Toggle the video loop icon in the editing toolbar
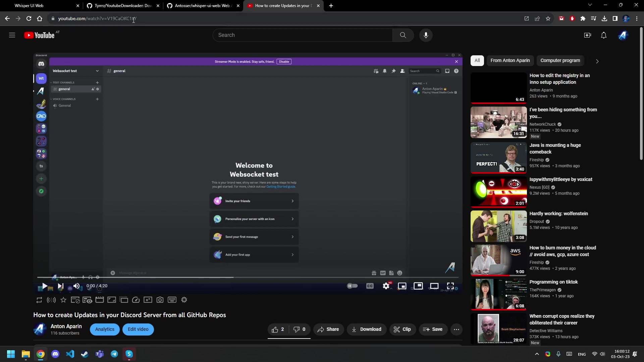 39,300
